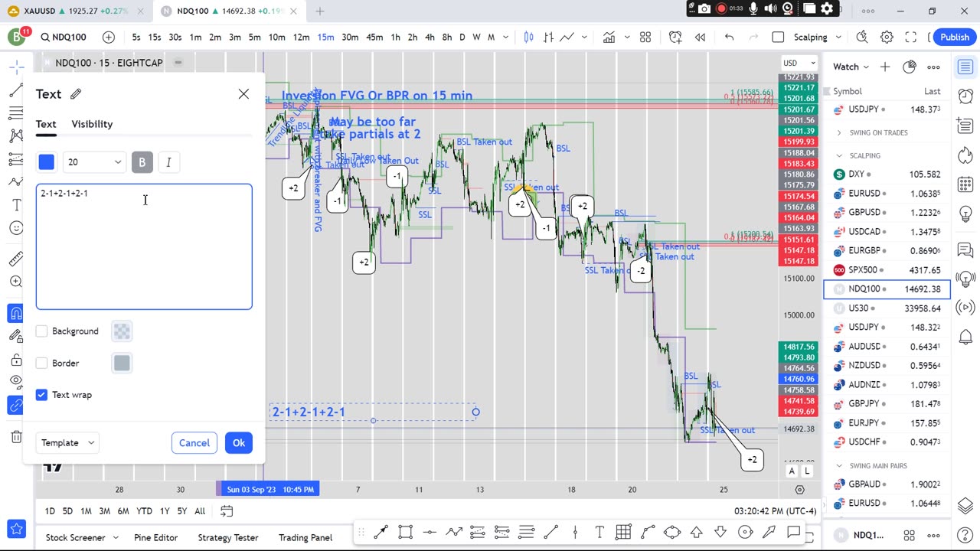Collapse the SCALPING section

point(839,155)
